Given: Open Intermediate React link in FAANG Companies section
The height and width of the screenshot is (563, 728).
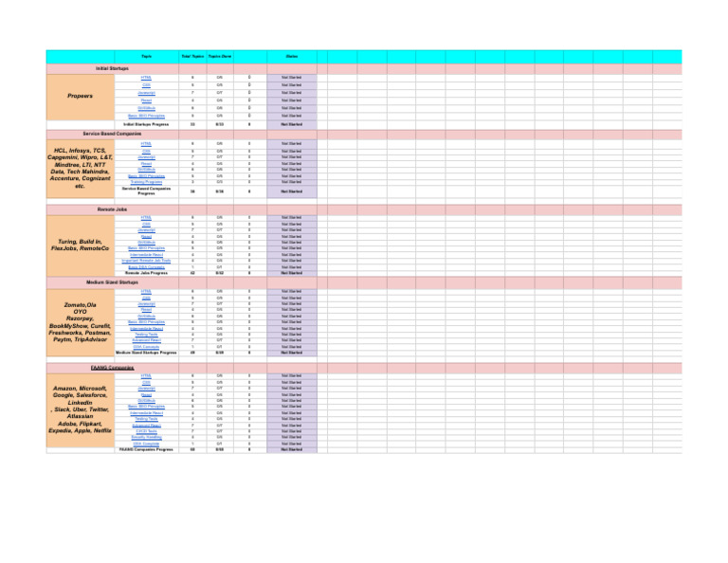Looking at the screenshot, I should (146, 412).
